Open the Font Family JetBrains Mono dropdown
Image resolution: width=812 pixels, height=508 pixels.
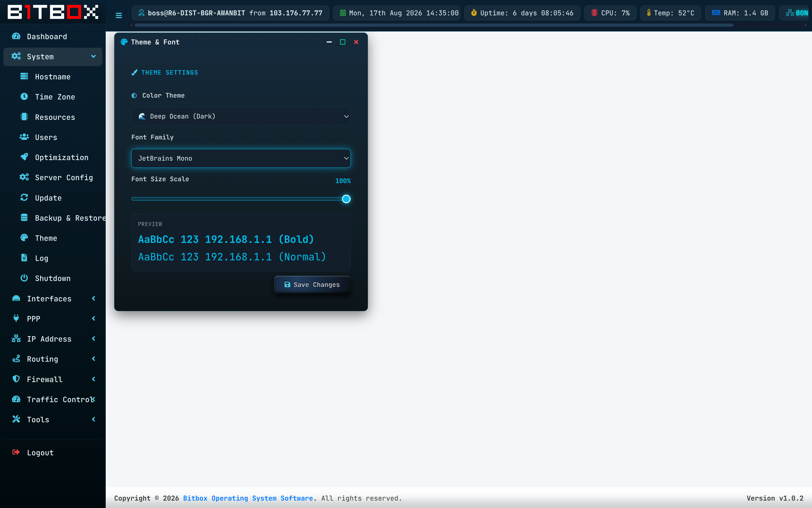click(x=241, y=158)
